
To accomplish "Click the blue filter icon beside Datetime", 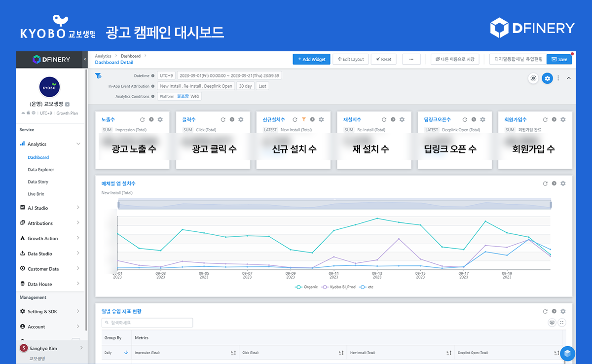I will (x=98, y=76).
